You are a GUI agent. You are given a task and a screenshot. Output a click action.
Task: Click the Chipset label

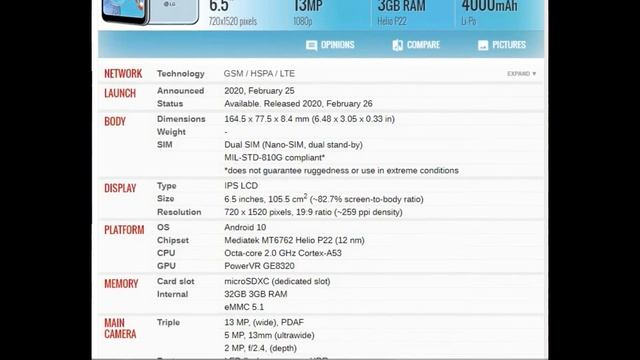pyautogui.click(x=173, y=240)
